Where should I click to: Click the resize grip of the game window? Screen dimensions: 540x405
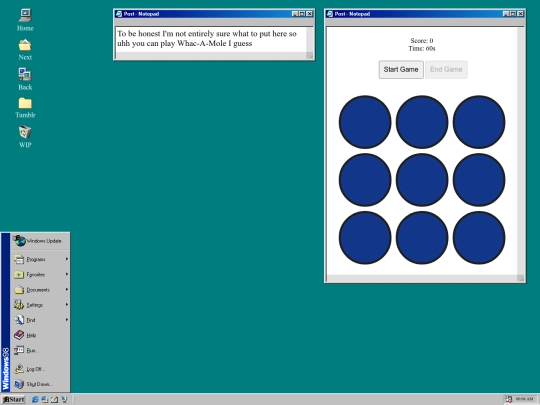click(x=520, y=278)
